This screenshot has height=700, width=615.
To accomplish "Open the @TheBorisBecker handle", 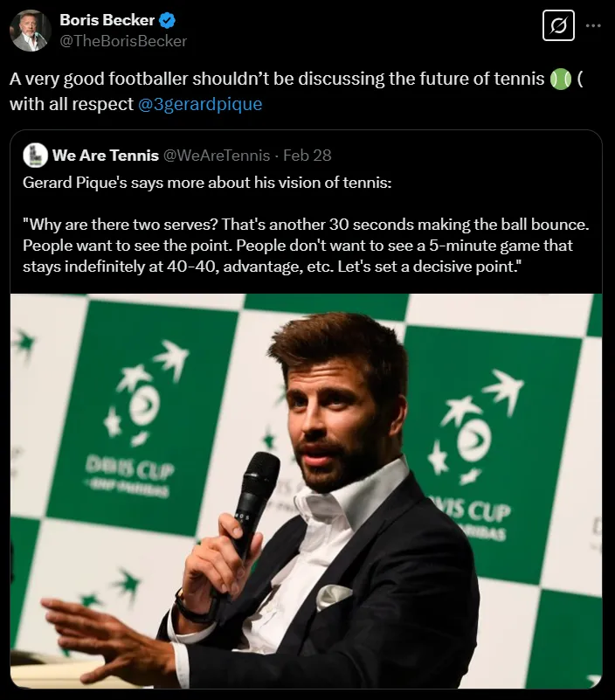I will coord(123,40).
